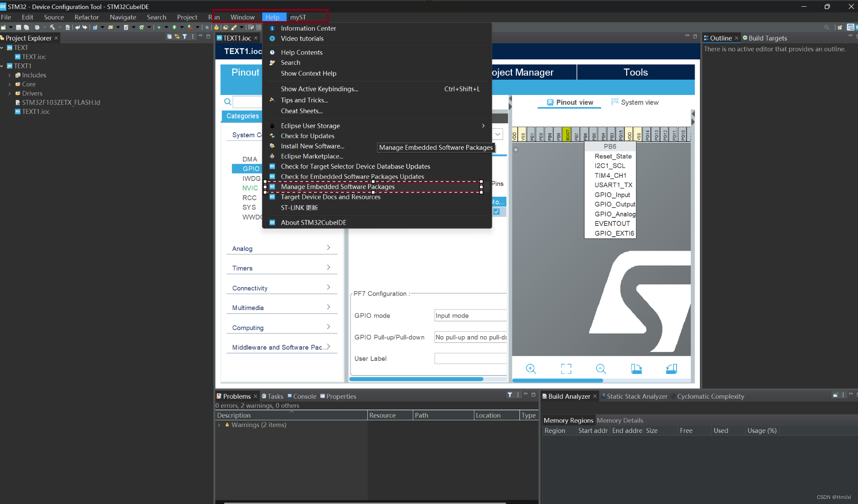Viewport: 858px width, 504px height.
Task: Close the Project Explorer view
Action: click(56, 38)
